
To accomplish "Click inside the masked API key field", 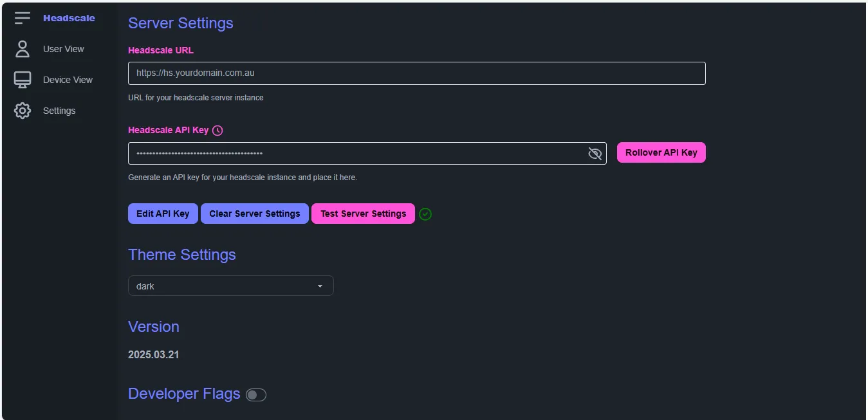I will pyautogui.click(x=354, y=153).
